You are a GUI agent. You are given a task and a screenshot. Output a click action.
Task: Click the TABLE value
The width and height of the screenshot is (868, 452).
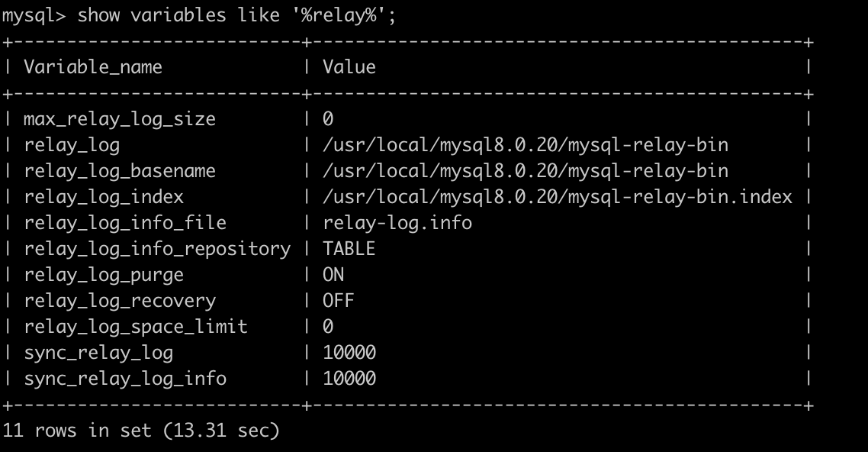[349, 249]
